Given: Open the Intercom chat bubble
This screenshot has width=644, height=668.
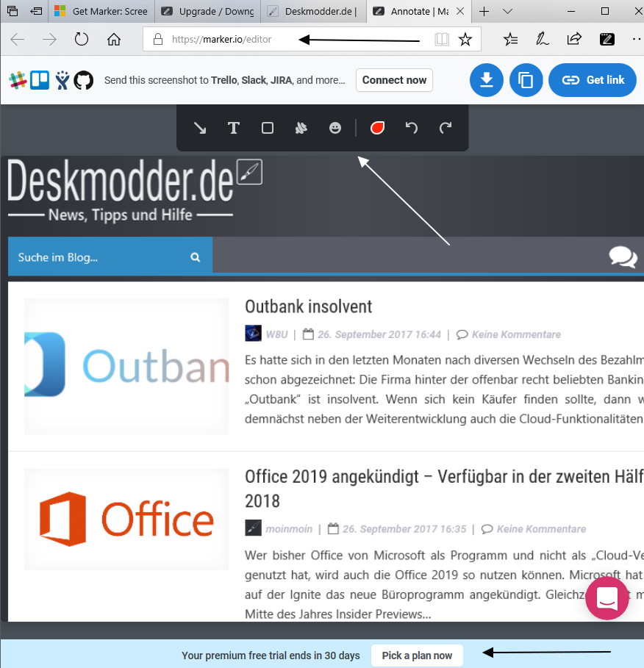Looking at the screenshot, I should tap(607, 599).
